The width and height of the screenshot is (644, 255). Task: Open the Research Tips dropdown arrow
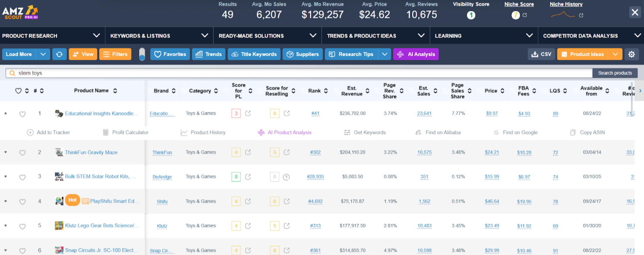[385, 54]
